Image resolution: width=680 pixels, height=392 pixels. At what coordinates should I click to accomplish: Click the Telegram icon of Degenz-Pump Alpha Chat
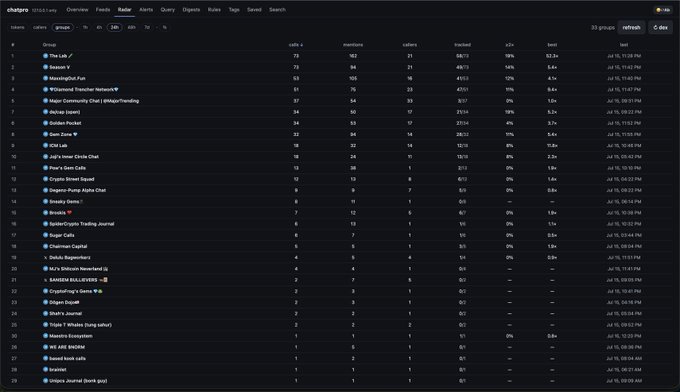pos(45,190)
